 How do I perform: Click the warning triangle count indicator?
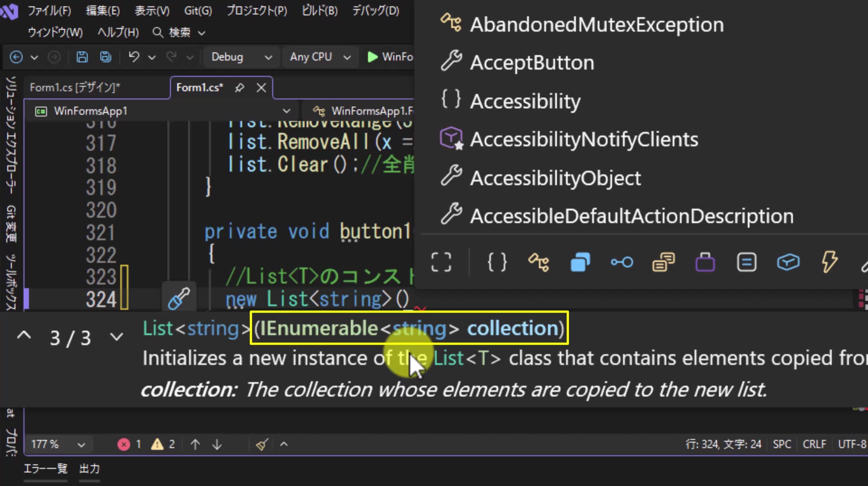coord(163,444)
